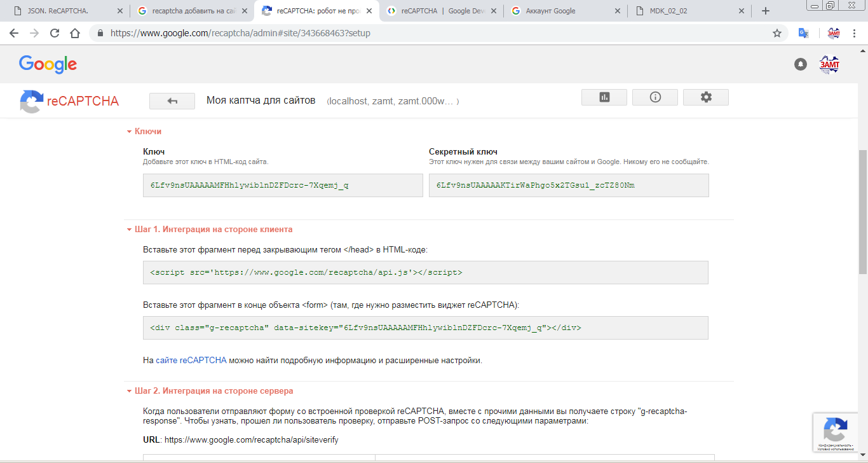Select the secret key field under 'Секретный ключ'
The width and height of the screenshot is (868, 463).
[x=569, y=186]
